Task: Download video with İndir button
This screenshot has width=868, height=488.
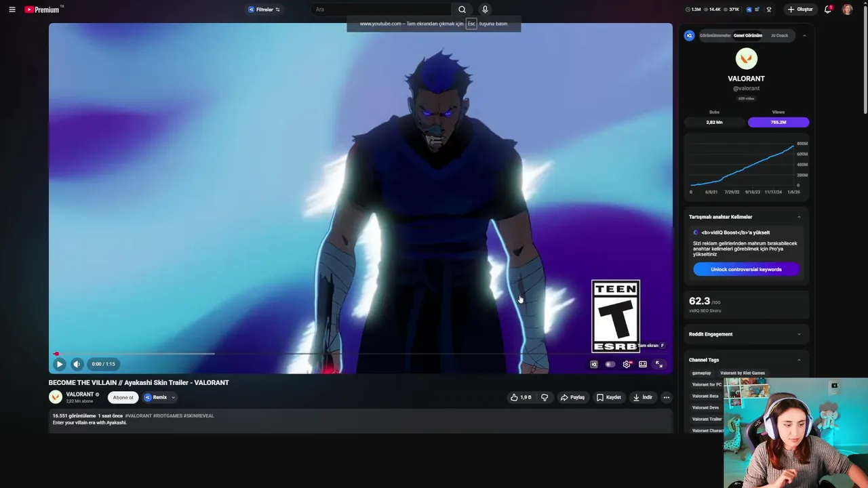Action: click(643, 397)
